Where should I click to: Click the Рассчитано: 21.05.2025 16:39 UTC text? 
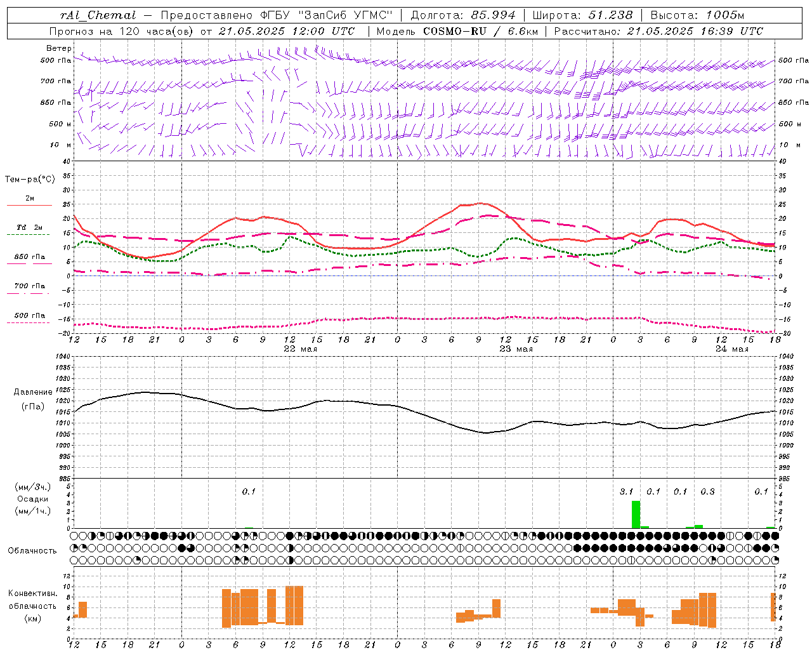coord(658,31)
